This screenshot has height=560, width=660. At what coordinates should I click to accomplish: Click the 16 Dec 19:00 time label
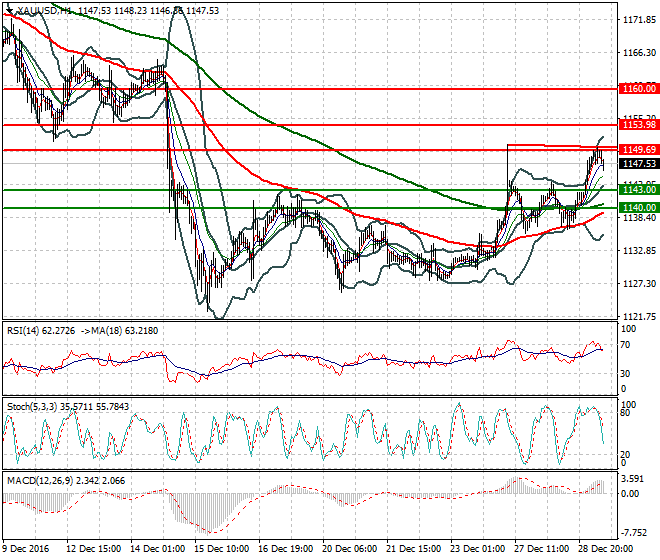pos(286,549)
